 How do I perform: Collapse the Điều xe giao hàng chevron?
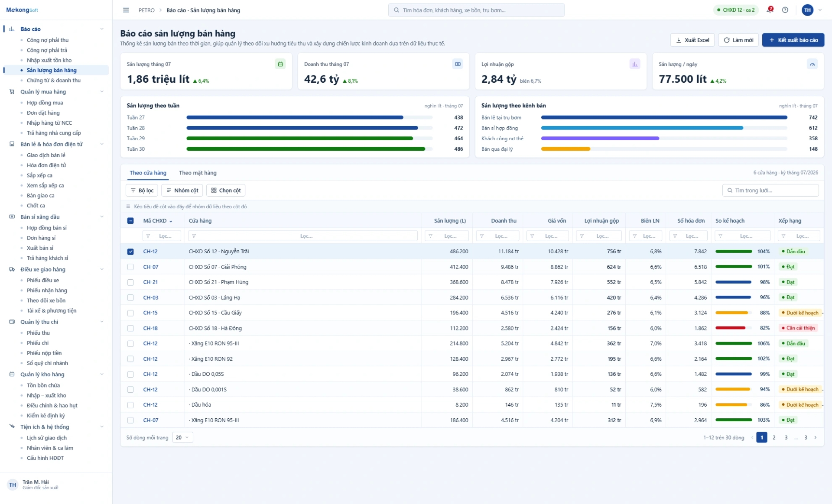pyautogui.click(x=102, y=269)
